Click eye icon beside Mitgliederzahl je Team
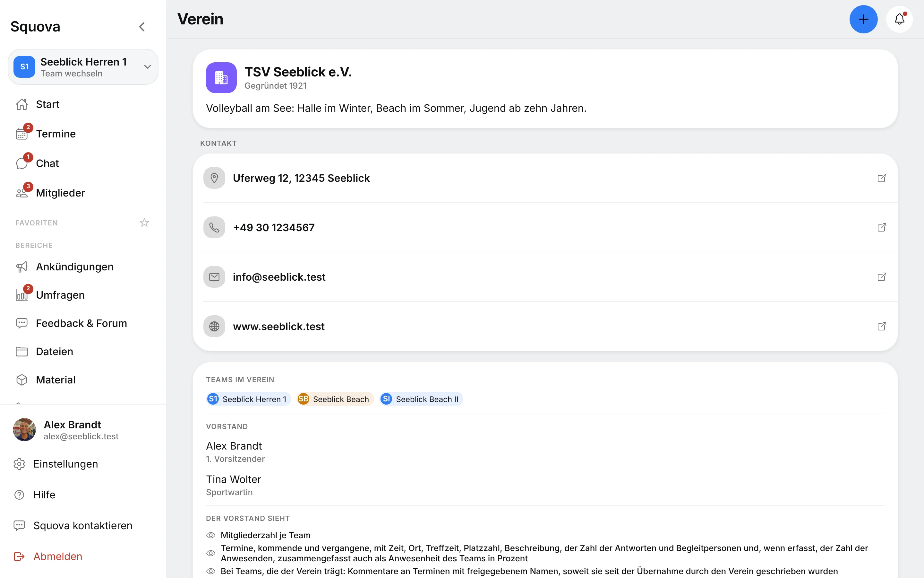The height and width of the screenshot is (578, 924). [211, 535]
